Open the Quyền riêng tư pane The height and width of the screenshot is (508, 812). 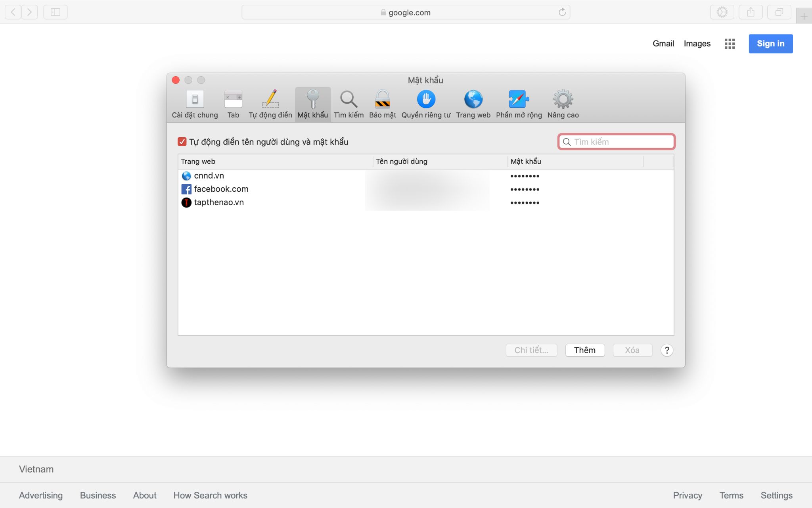426,104
